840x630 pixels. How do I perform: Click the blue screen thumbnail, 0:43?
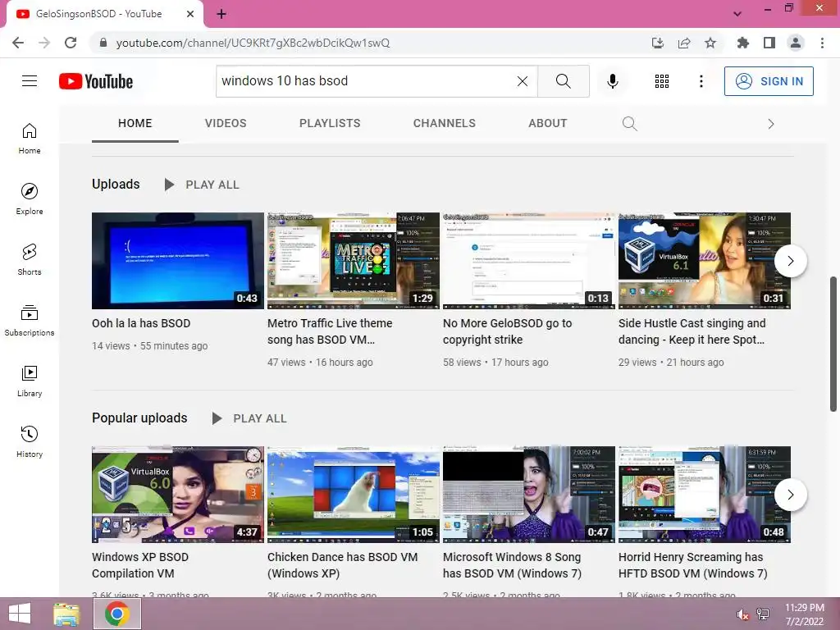click(x=178, y=261)
